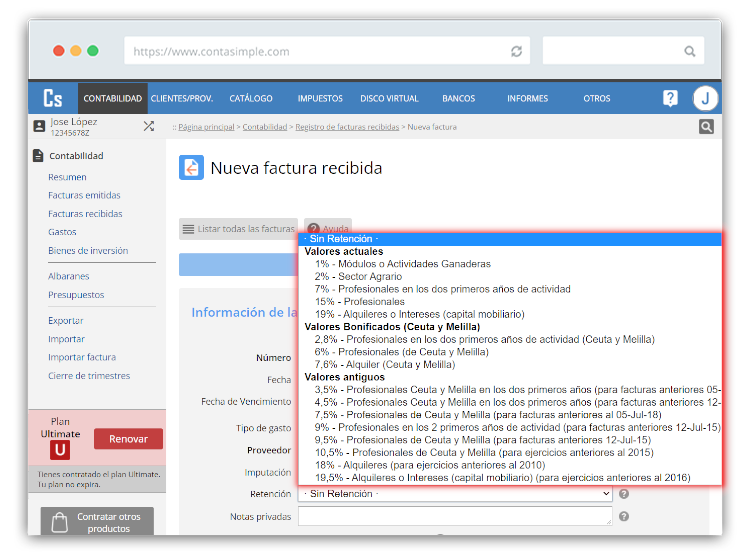
Task: Reload the page with browser refresh icon
Action: [516, 51]
